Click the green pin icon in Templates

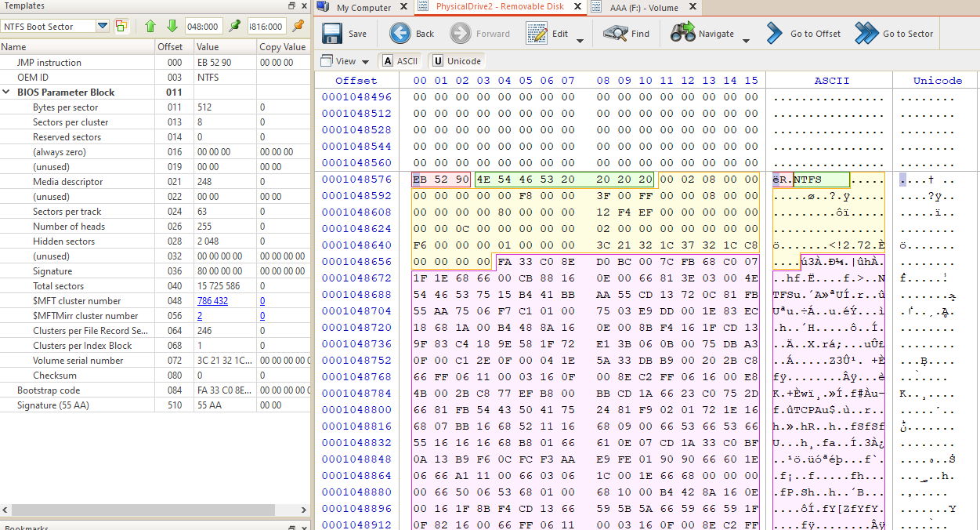(x=234, y=26)
